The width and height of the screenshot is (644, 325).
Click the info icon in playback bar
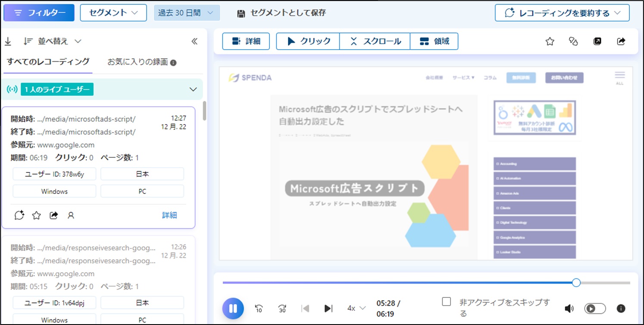(621, 308)
